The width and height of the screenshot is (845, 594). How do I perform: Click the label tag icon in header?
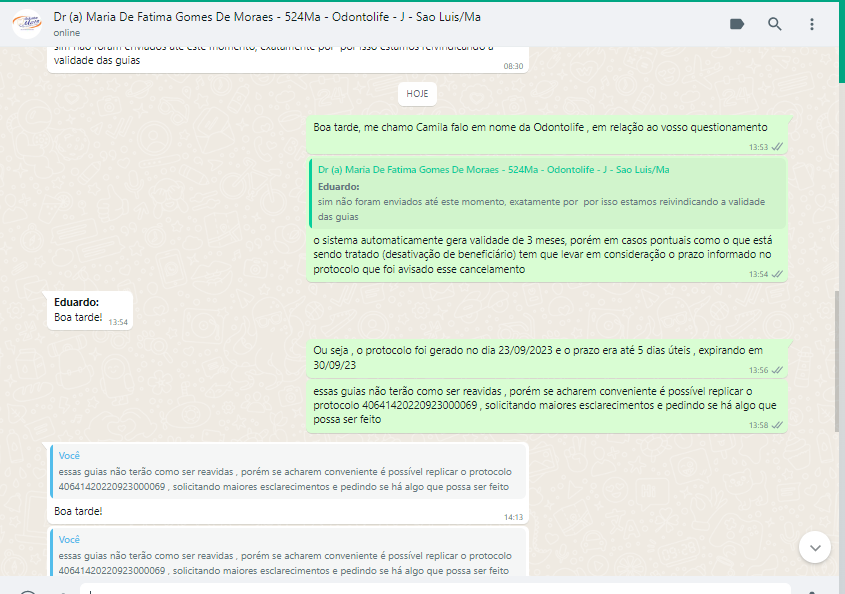737,24
